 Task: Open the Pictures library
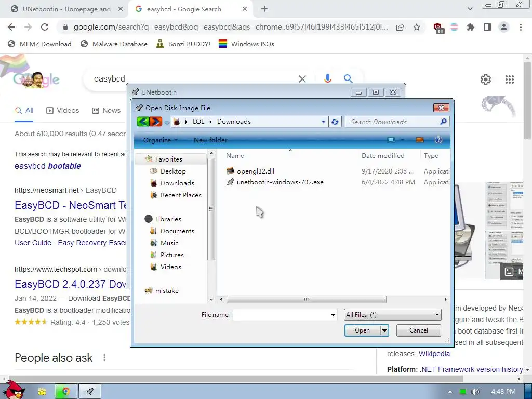point(171,255)
